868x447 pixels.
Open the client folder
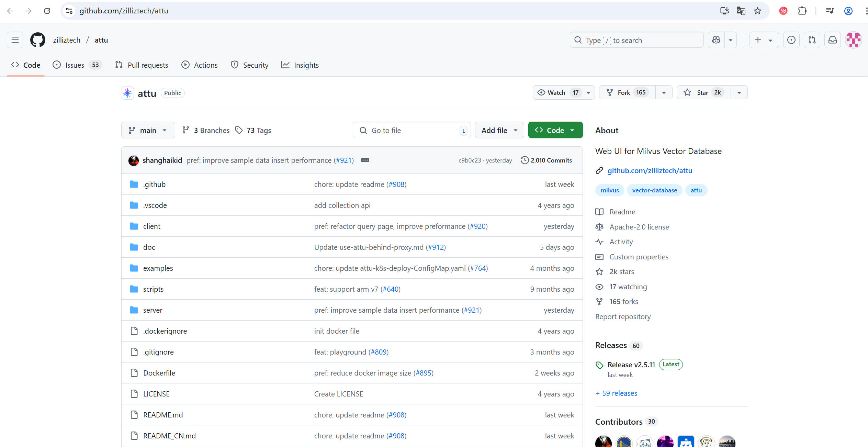click(151, 226)
